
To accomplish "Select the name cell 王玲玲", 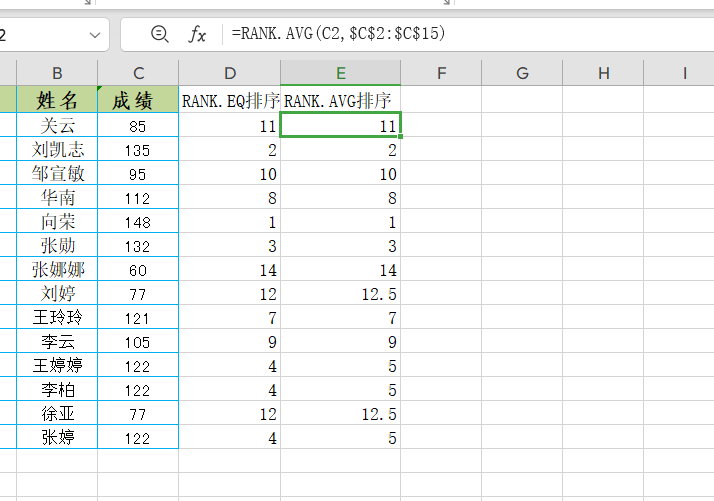I will coord(57,317).
